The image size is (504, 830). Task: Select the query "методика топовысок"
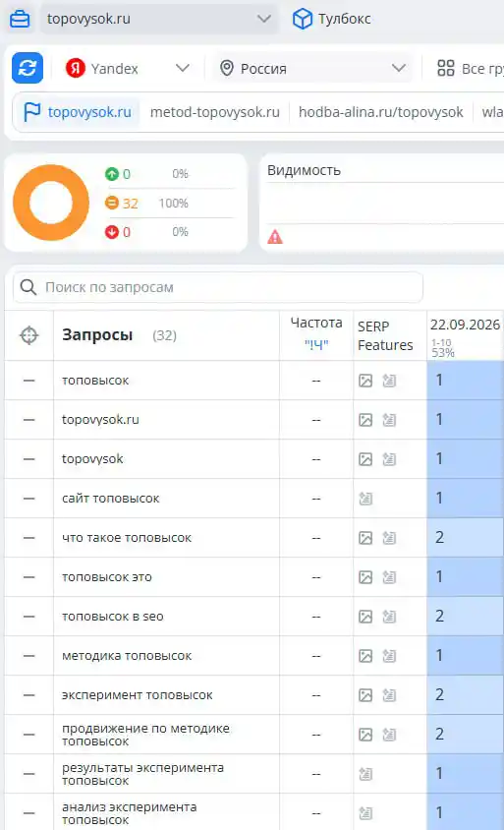click(127, 656)
